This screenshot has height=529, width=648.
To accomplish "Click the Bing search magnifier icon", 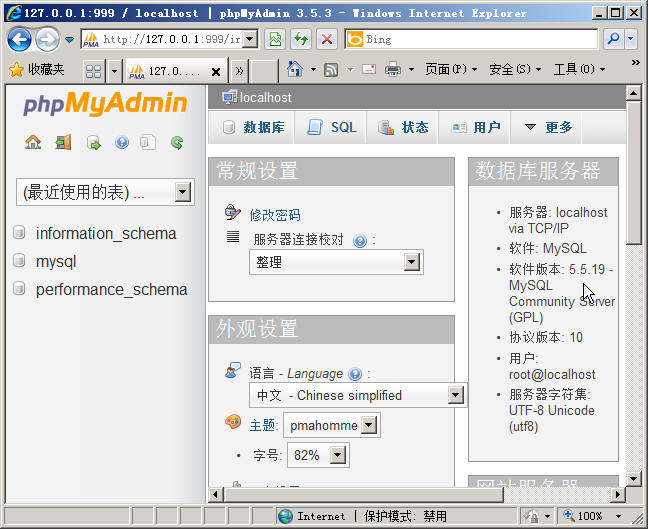I will pyautogui.click(x=613, y=39).
